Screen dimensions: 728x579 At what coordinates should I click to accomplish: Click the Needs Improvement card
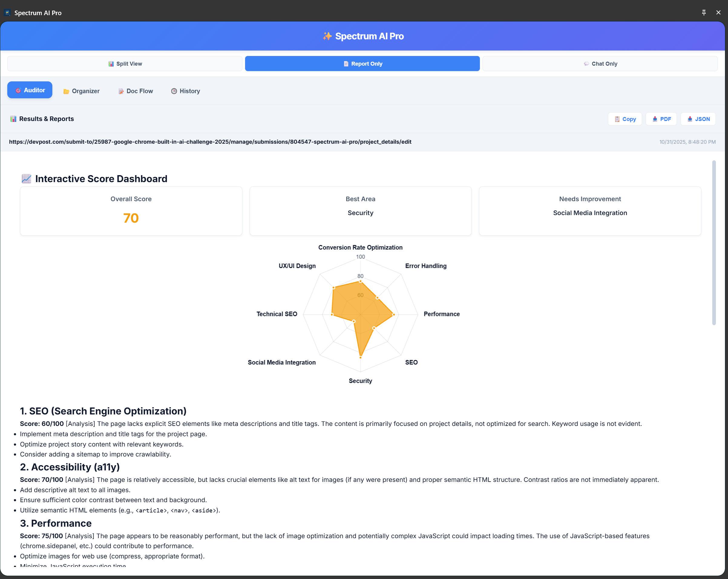click(x=589, y=211)
